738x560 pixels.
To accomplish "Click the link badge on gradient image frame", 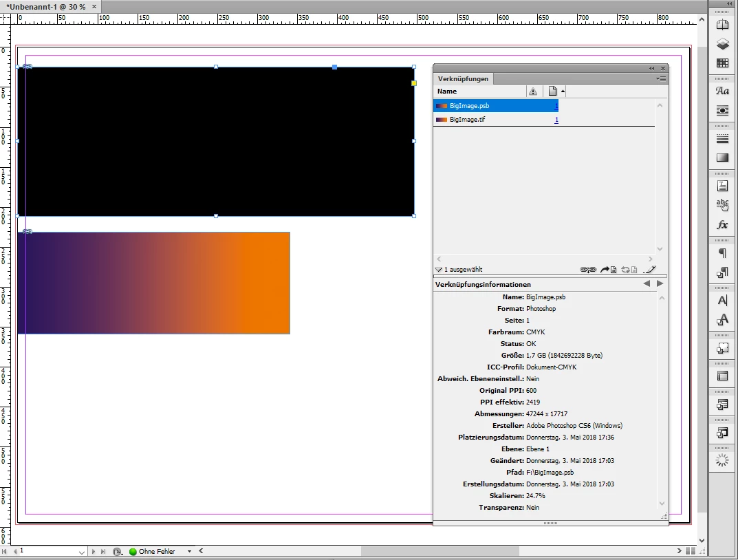I will click(x=28, y=232).
